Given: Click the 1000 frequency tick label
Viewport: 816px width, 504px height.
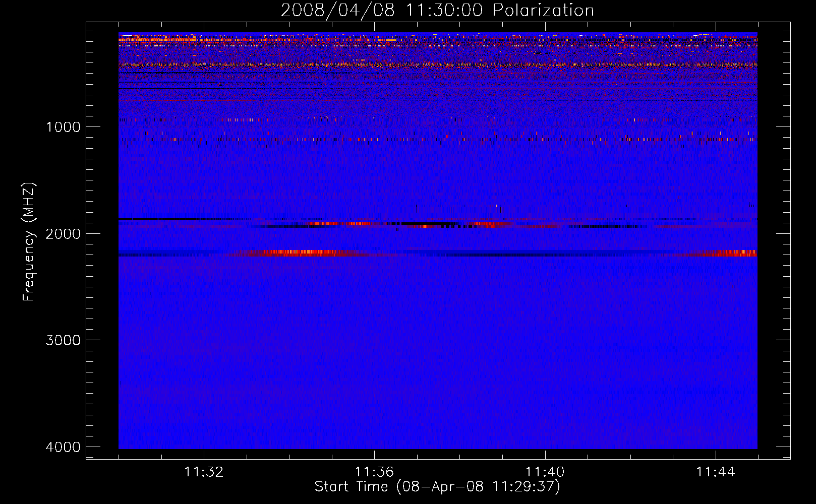Looking at the screenshot, I should (63, 127).
